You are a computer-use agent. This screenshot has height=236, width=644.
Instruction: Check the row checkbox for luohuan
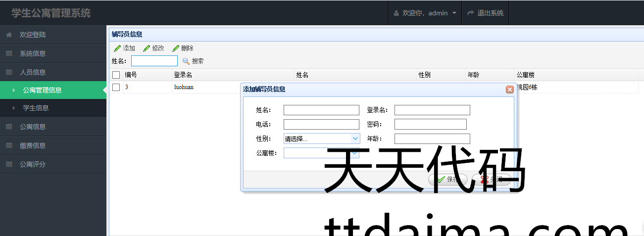point(116,88)
